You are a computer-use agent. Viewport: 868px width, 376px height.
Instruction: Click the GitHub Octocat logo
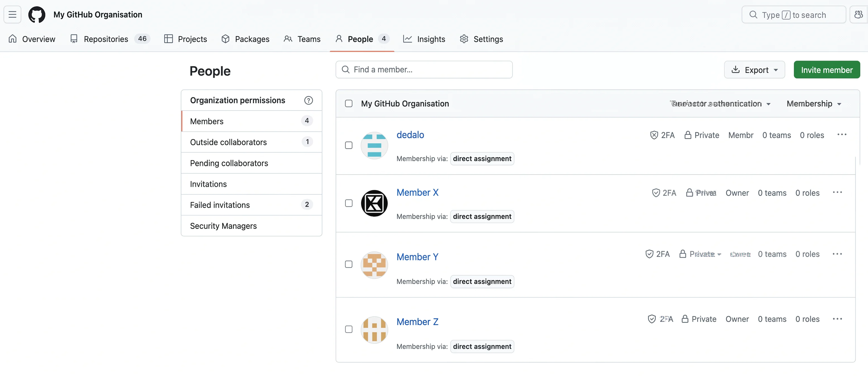coord(37,15)
